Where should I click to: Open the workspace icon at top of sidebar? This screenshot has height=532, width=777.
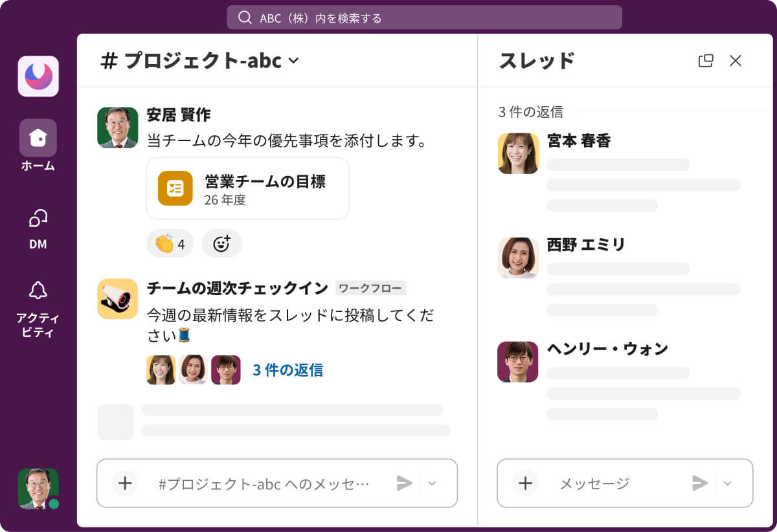coord(38,76)
